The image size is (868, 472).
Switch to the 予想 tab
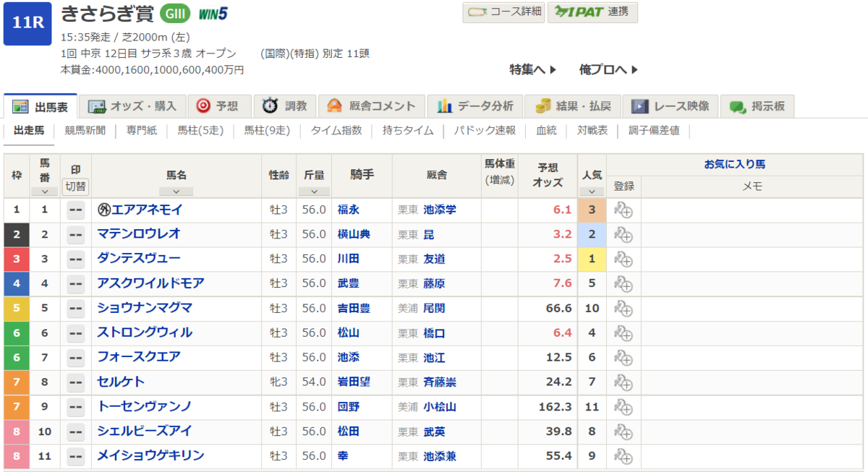[x=220, y=106]
